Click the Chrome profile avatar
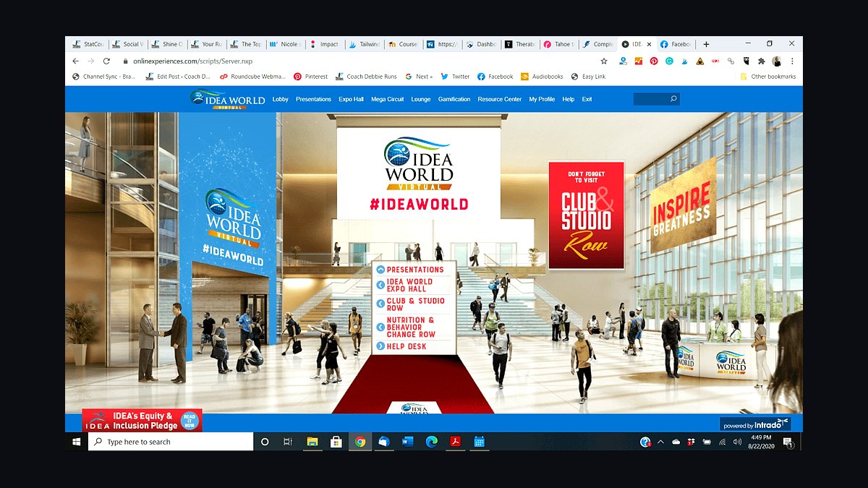 point(777,61)
